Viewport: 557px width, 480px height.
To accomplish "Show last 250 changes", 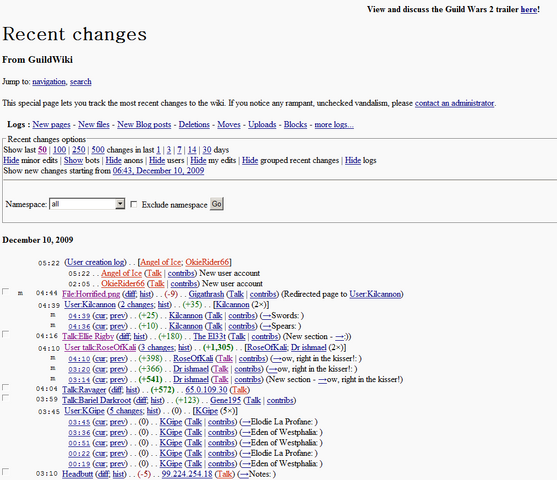I will [79, 150].
